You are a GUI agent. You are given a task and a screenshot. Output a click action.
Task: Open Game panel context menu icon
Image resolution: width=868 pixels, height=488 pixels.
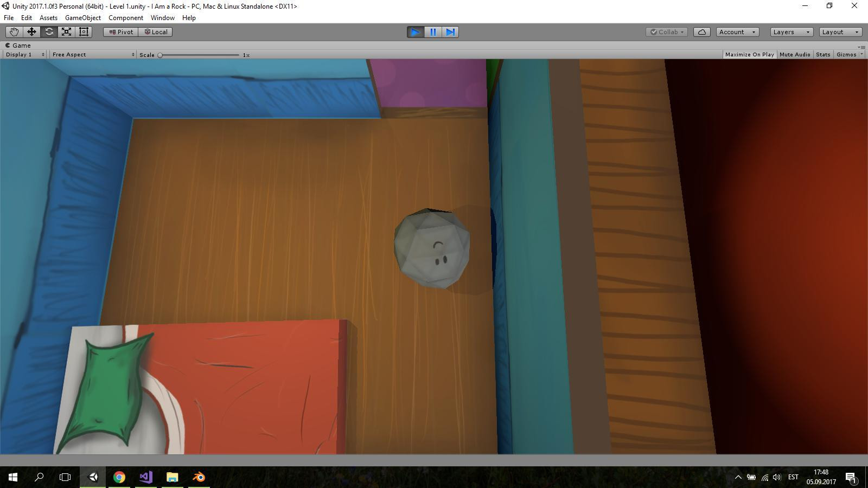click(861, 47)
